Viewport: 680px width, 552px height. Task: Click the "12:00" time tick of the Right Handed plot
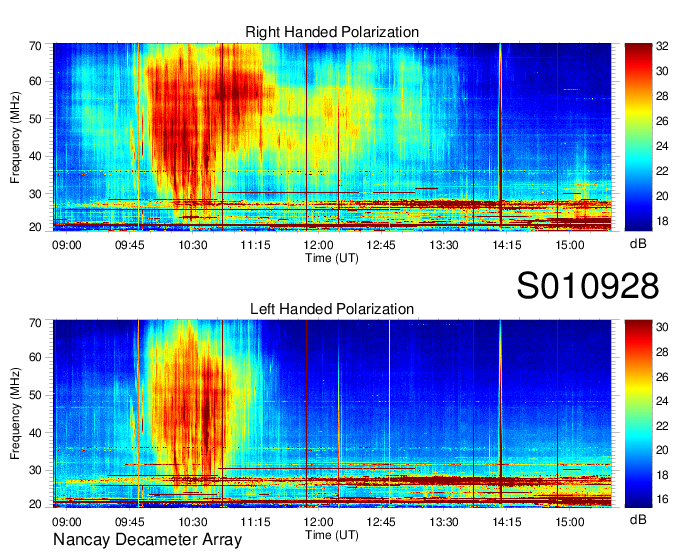click(319, 245)
